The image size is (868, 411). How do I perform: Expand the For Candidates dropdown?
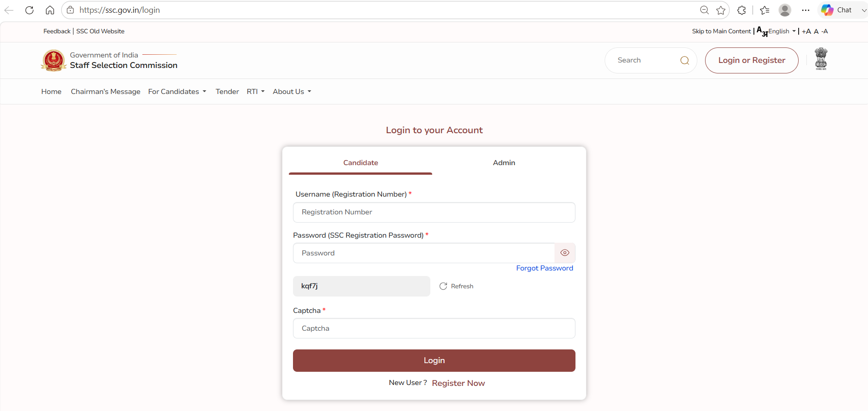pyautogui.click(x=177, y=92)
